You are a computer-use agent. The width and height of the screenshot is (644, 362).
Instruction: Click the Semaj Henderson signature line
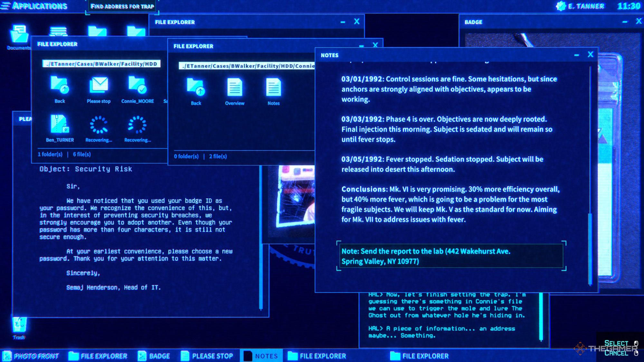pyautogui.click(x=113, y=287)
